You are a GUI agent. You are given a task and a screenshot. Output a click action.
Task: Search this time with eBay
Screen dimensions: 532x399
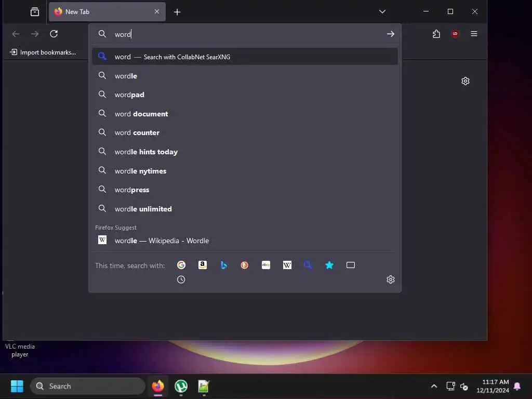266,265
